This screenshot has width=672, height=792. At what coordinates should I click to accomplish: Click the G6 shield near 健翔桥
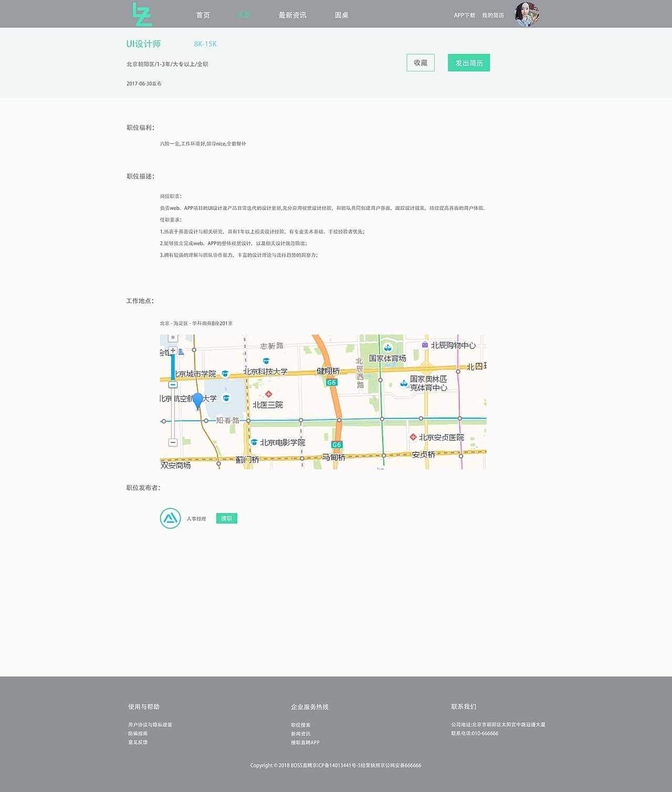tap(331, 383)
